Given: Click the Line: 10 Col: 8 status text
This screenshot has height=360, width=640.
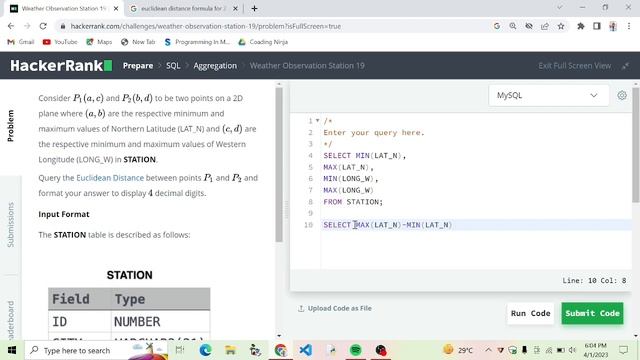Looking at the screenshot, I should point(594,281).
